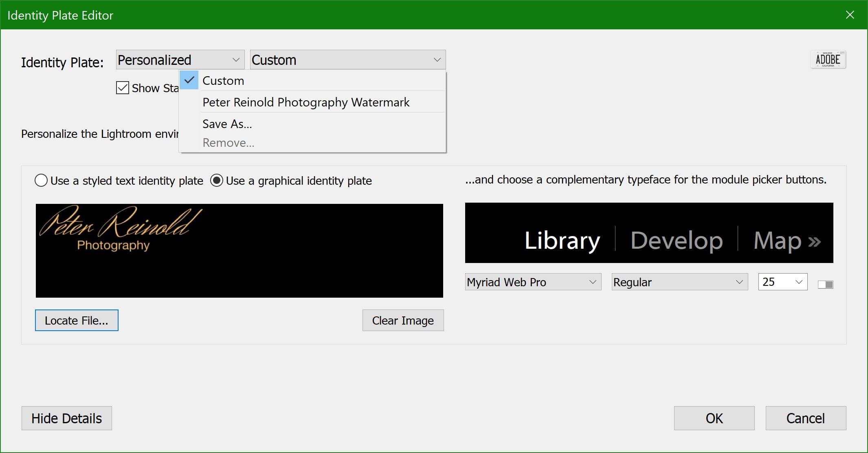Image resolution: width=868 pixels, height=453 pixels.
Task: Confirm with the OK button
Action: click(714, 418)
